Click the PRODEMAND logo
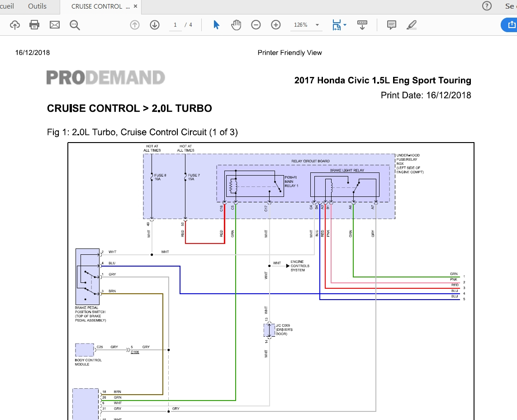This screenshot has height=420, width=517. point(105,77)
